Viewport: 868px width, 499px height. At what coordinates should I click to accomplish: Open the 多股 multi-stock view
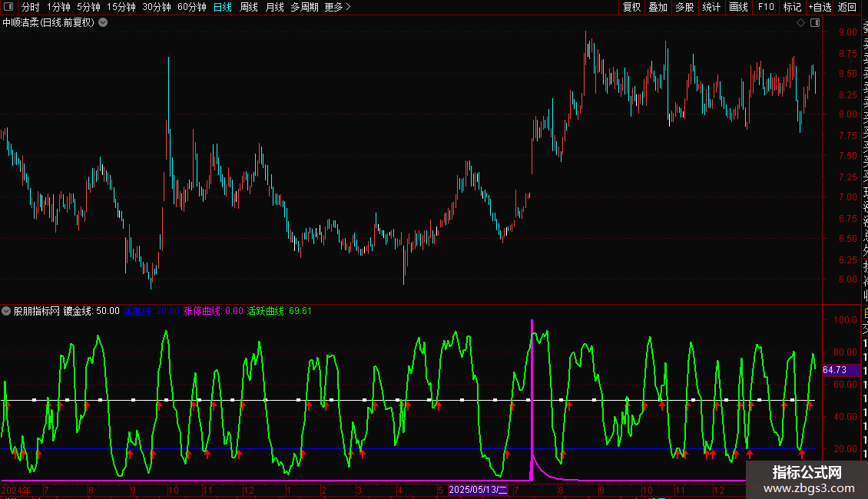[x=684, y=7]
